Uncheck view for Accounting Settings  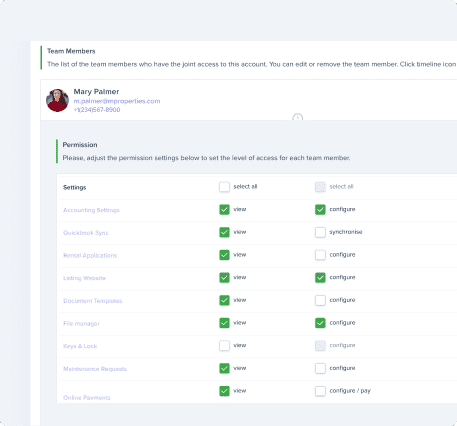[224, 210]
